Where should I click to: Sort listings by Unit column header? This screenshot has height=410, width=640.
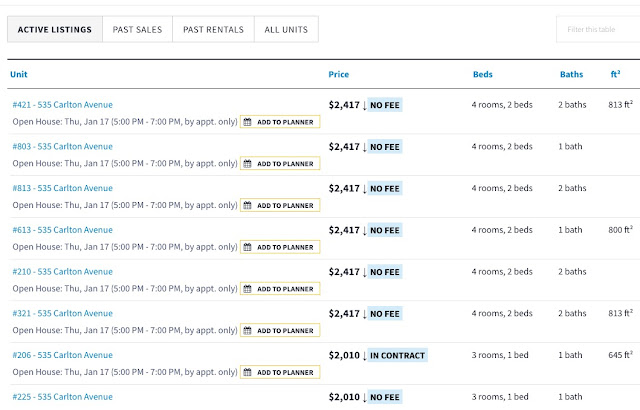19,74
